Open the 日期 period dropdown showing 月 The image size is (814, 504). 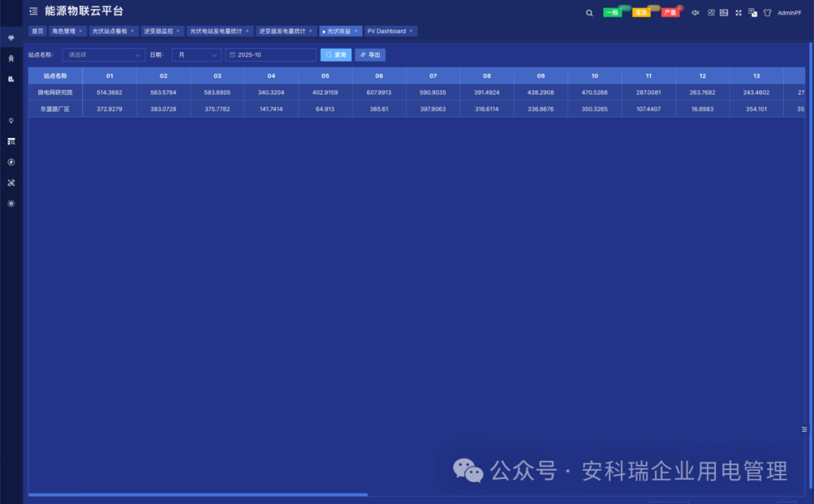coord(197,55)
